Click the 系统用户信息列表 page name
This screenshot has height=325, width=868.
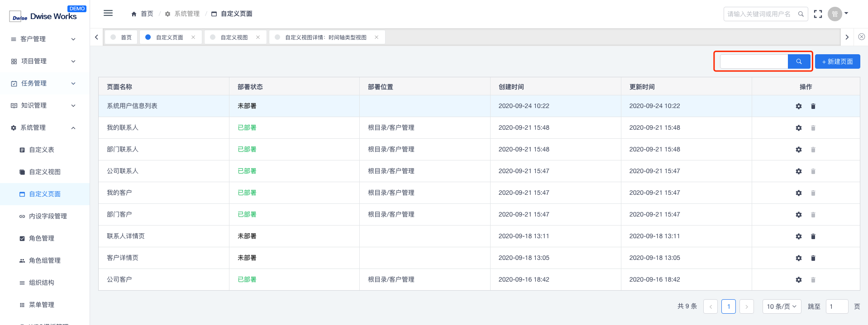tap(132, 106)
